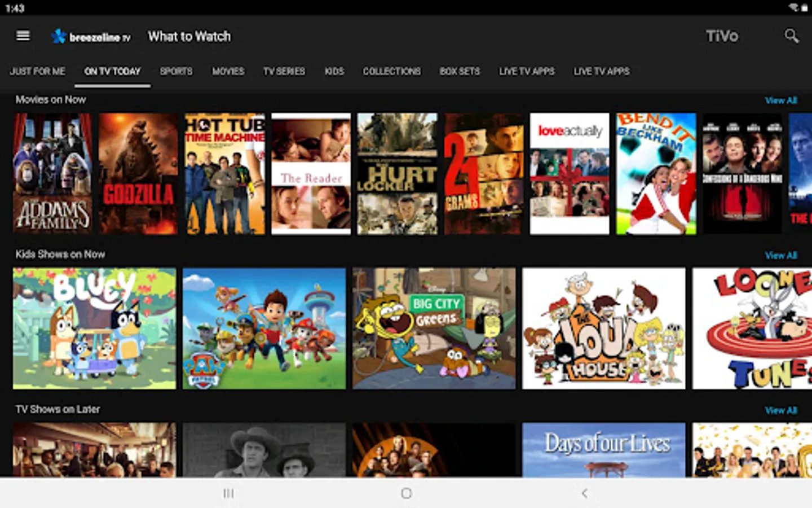The height and width of the screenshot is (508, 812).
Task: Tap Android back button
Action: (x=584, y=493)
